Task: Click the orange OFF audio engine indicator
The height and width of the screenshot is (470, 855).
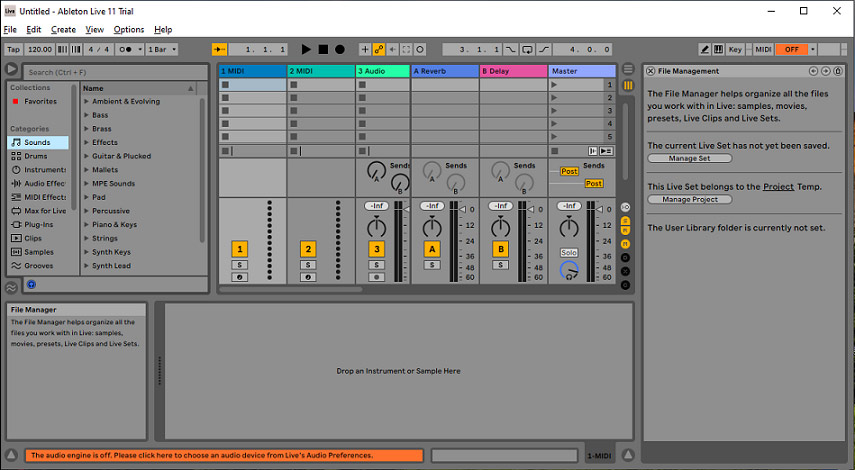Action: click(x=791, y=49)
